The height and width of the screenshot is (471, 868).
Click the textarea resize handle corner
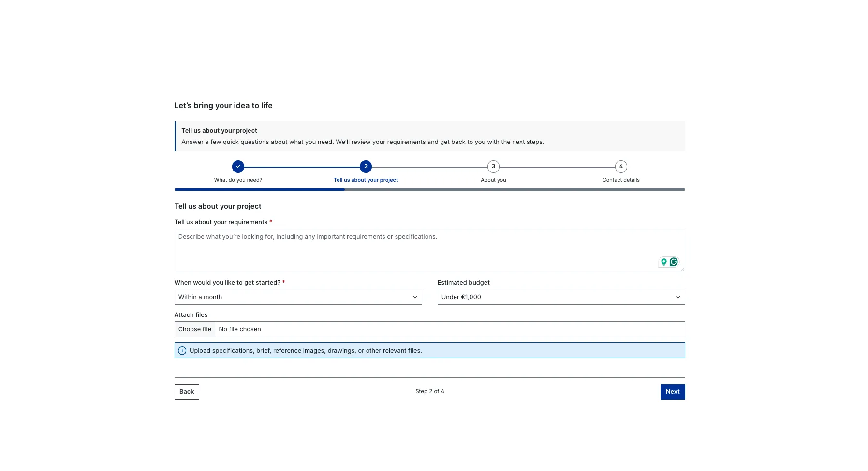click(x=682, y=270)
